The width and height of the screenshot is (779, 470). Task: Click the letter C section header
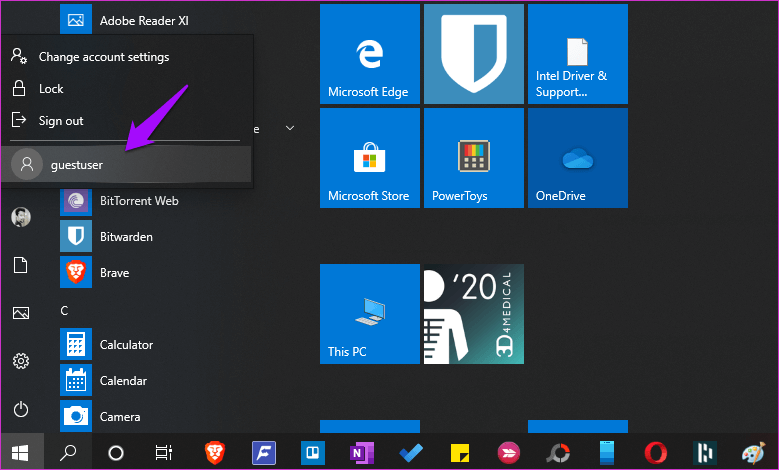[64, 311]
